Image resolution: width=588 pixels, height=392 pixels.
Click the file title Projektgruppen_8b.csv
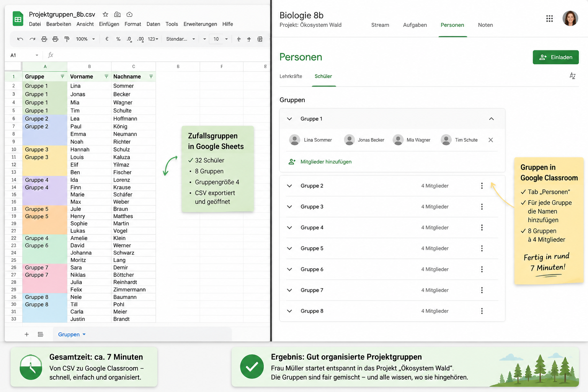pyautogui.click(x=62, y=15)
